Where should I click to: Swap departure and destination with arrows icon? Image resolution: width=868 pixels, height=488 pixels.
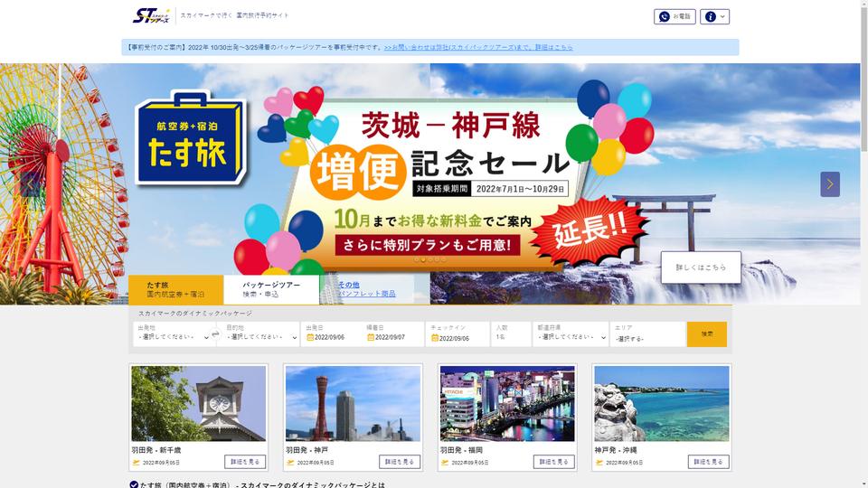click(215, 334)
